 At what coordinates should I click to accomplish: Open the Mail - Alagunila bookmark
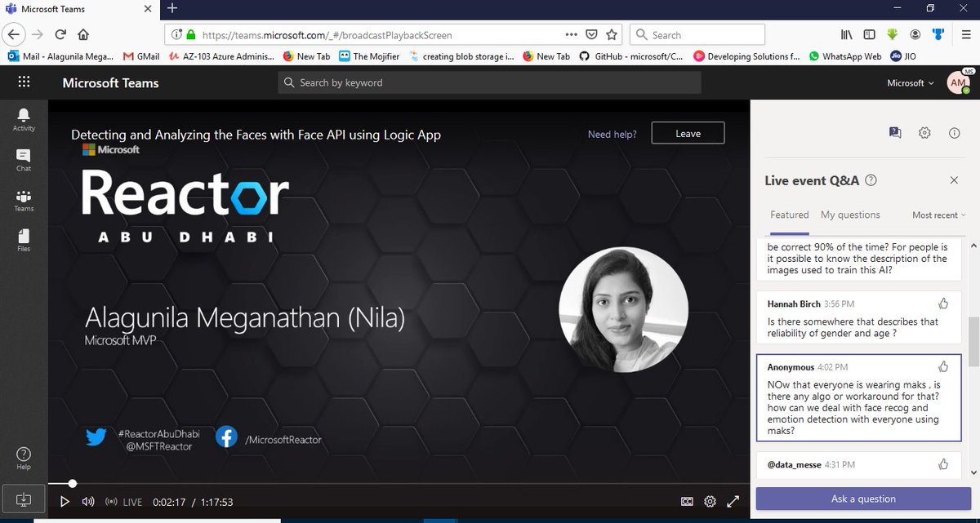point(62,56)
